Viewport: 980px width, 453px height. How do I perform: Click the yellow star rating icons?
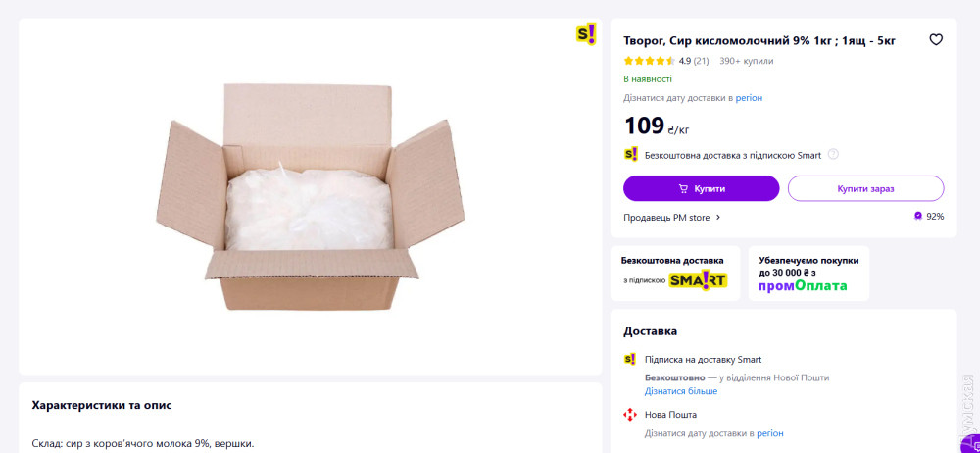(649, 61)
